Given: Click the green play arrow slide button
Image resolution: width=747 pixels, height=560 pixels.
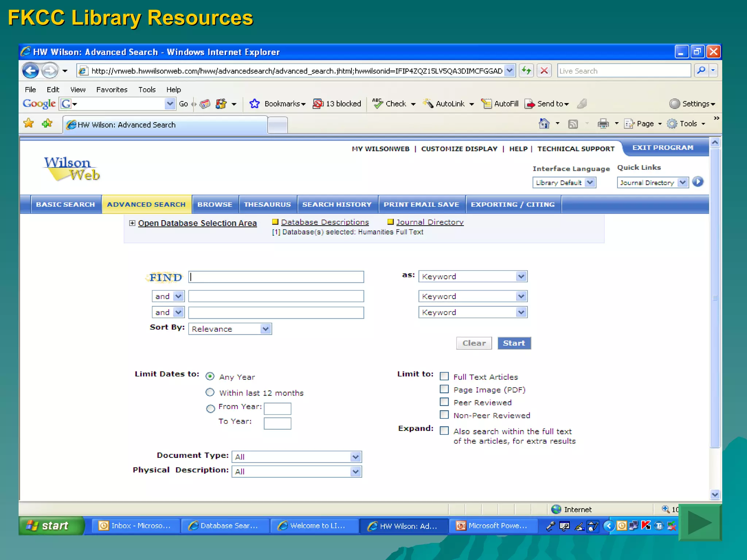Looking at the screenshot, I should [x=700, y=522].
